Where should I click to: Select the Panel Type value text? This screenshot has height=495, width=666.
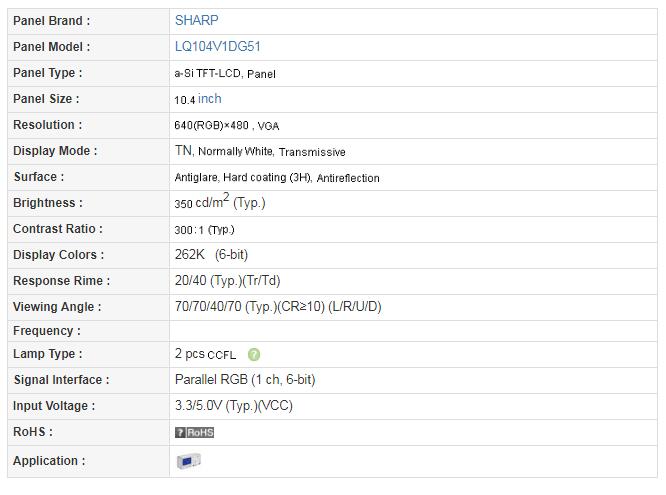[x=225, y=74]
